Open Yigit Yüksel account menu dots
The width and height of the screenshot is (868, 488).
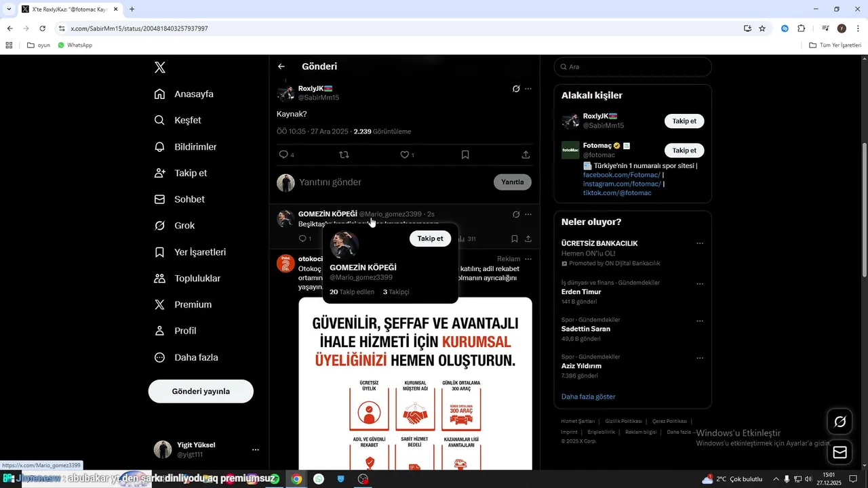point(256,449)
